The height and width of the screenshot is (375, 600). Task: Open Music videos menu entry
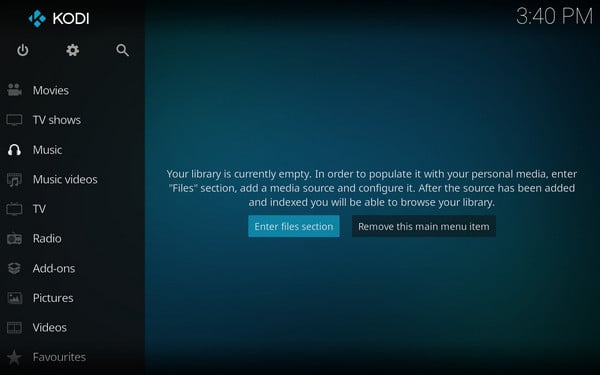pos(65,179)
